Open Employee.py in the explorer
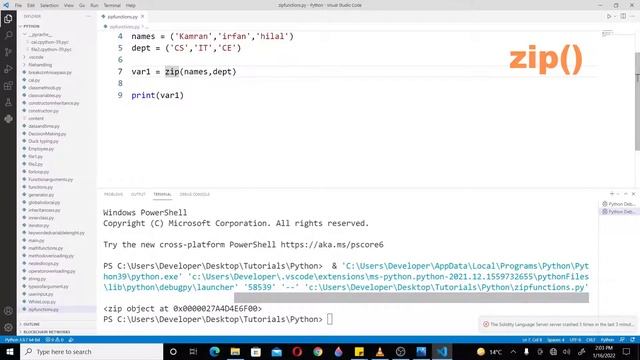 click(41, 149)
